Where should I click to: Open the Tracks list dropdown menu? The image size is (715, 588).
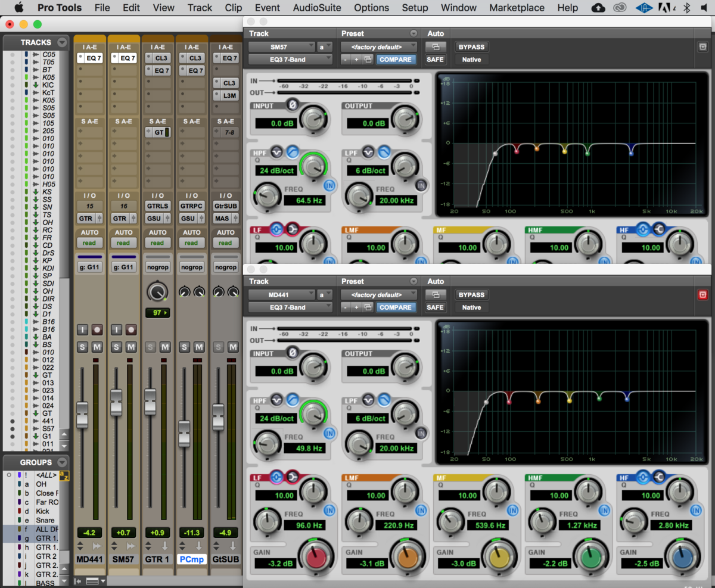pyautogui.click(x=62, y=43)
